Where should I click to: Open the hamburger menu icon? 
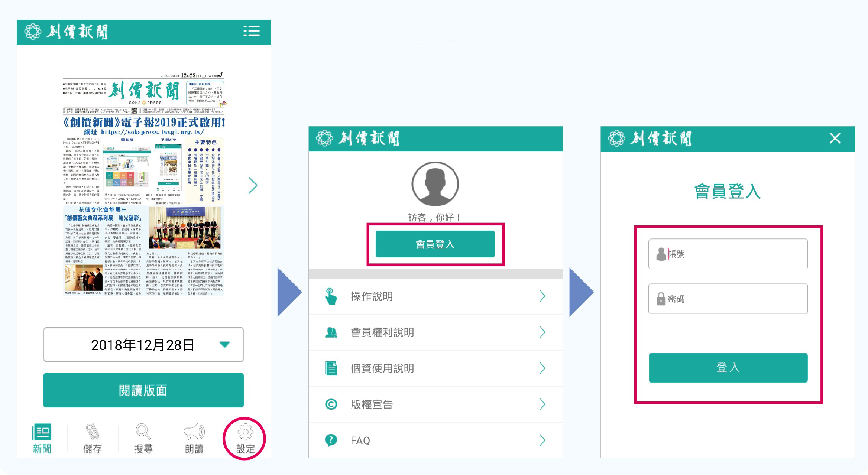pyautogui.click(x=252, y=31)
